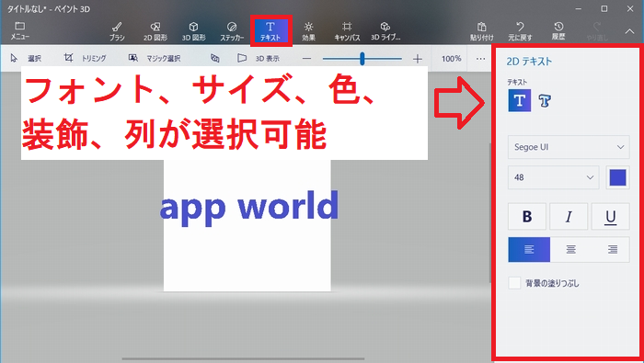Toggle Italic formatting
The height and width of the screenshot is (363, 644).
pos(569,216)
